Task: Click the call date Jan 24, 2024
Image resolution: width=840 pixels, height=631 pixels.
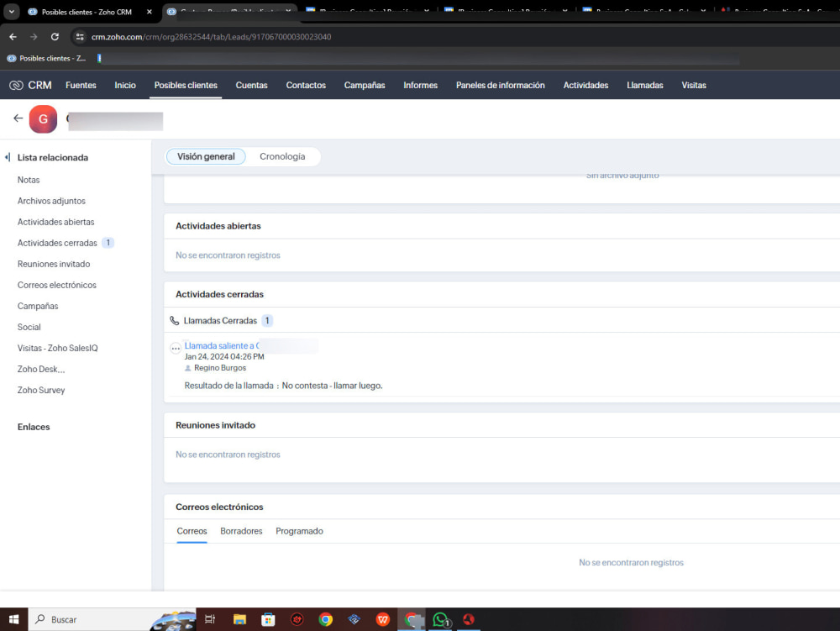Action: tap(224, 357)
